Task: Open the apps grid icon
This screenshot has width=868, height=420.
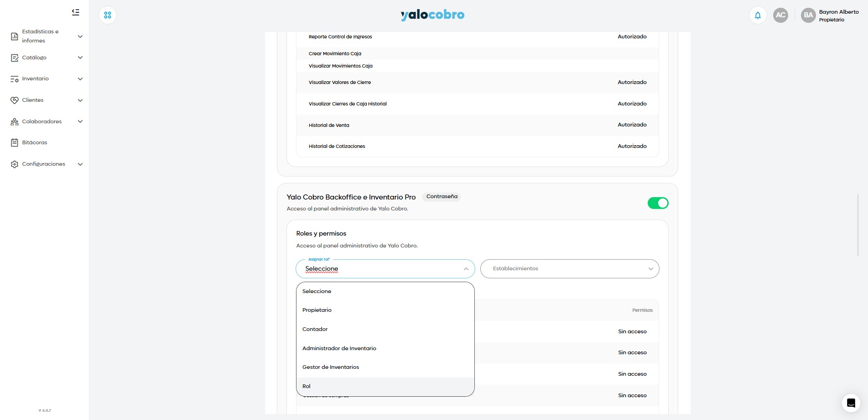Action: 108,15
